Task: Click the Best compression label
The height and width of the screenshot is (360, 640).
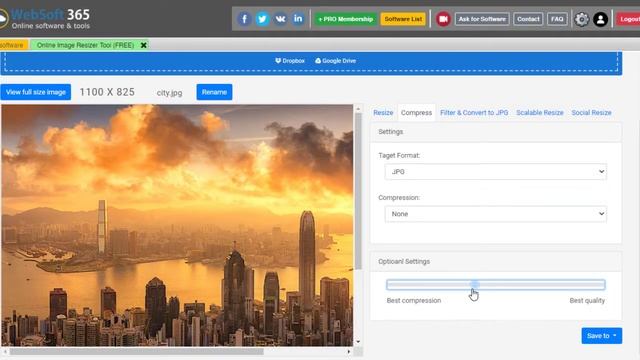Action: tap(414, 300)
